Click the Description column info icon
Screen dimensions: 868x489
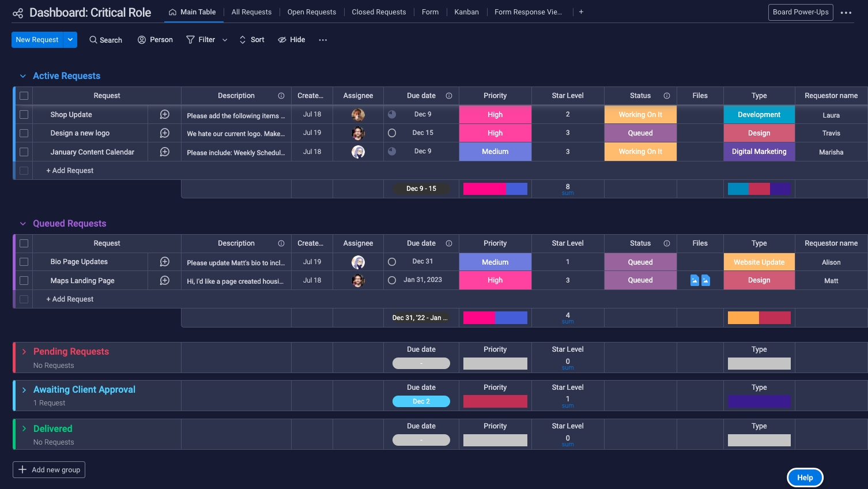click(x=281, y=96)
